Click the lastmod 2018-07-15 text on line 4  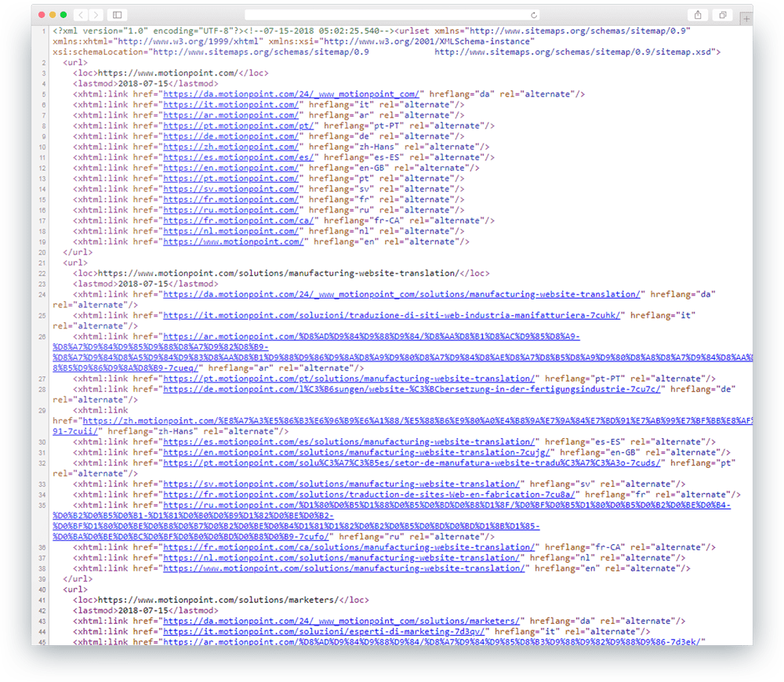click(x=143, y=84)
